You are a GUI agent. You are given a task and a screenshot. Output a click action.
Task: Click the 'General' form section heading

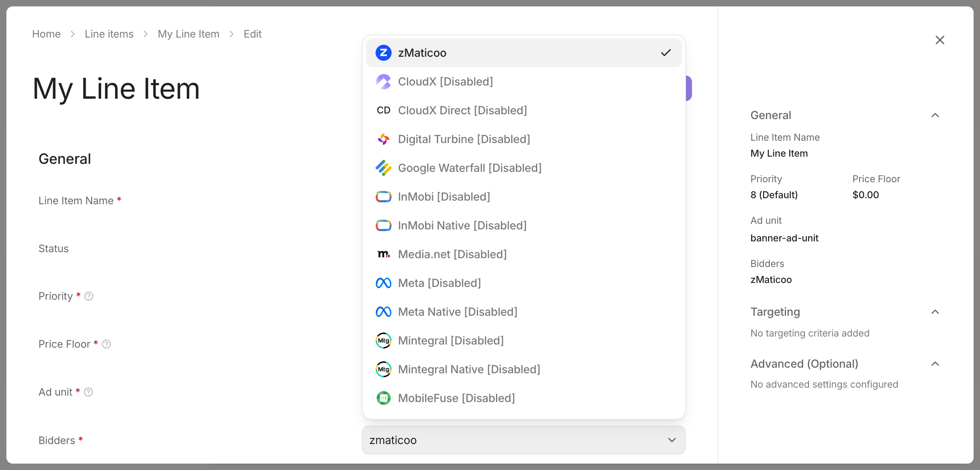[65, 159]
